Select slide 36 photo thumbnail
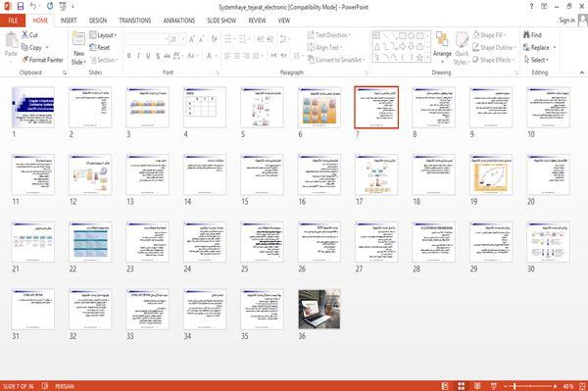 pos(319,310)
